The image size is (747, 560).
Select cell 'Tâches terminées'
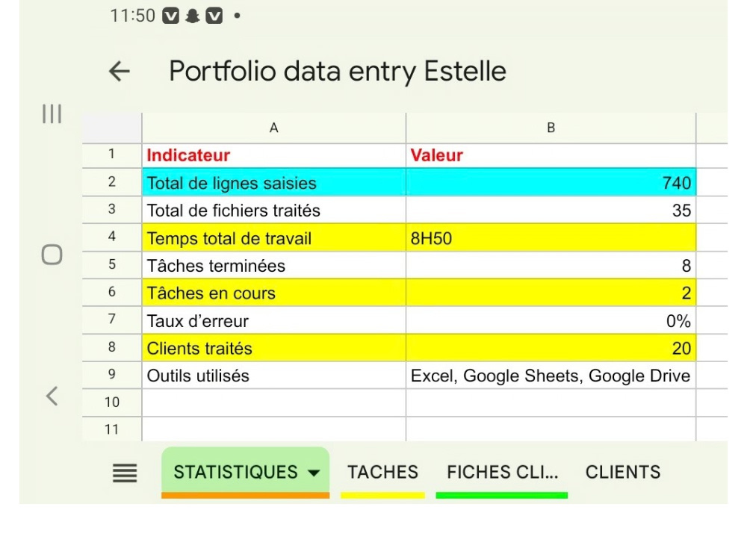click(x=274, y=265)
